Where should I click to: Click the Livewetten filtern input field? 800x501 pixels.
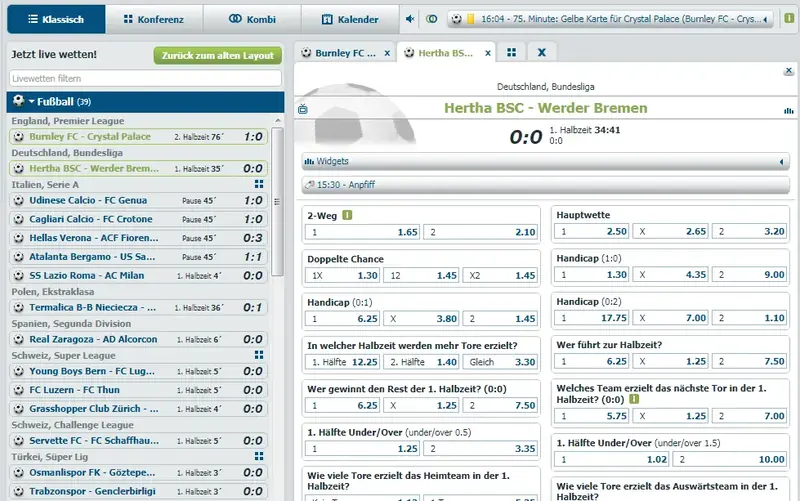[x=145, y=79]
